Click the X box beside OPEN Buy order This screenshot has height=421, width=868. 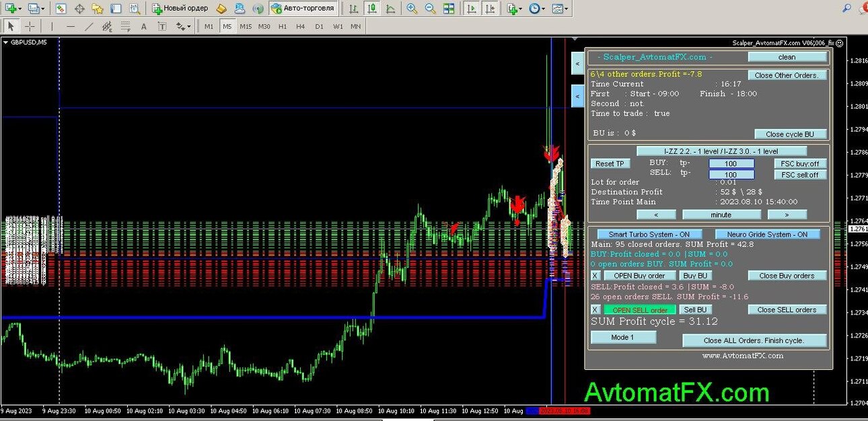pyautogui.click(x=595, y=276)
